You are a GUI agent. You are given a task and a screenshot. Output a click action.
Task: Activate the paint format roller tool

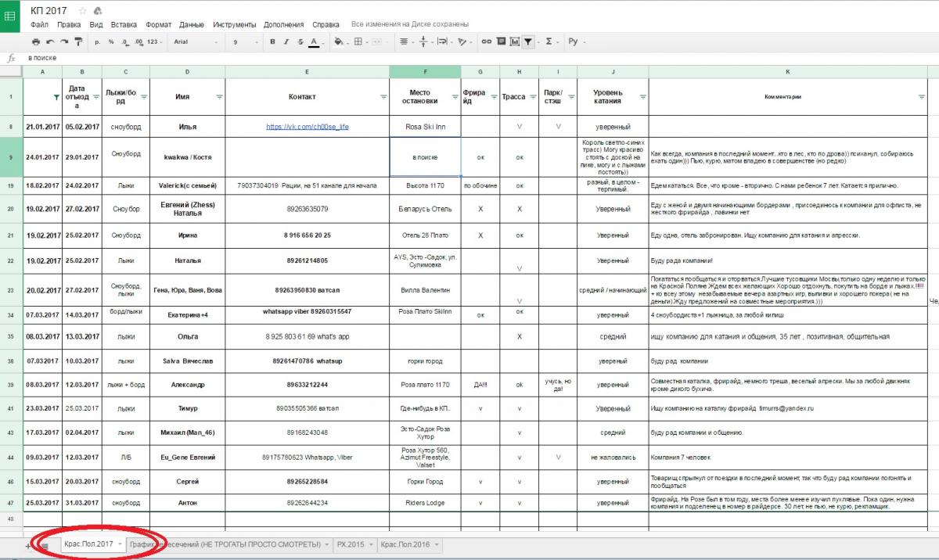coord(77,41)
